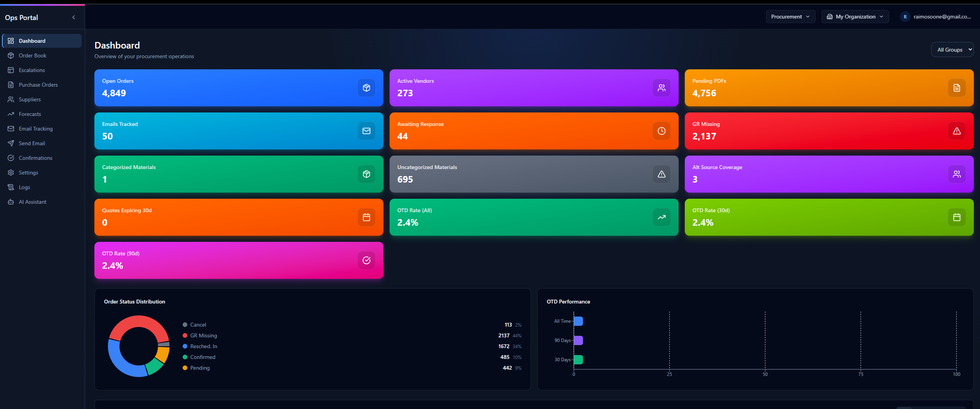The height and width of the screenshot is (409, 980).
Task: Click the warning icon on GR Missing card
Action: [957, 131]
